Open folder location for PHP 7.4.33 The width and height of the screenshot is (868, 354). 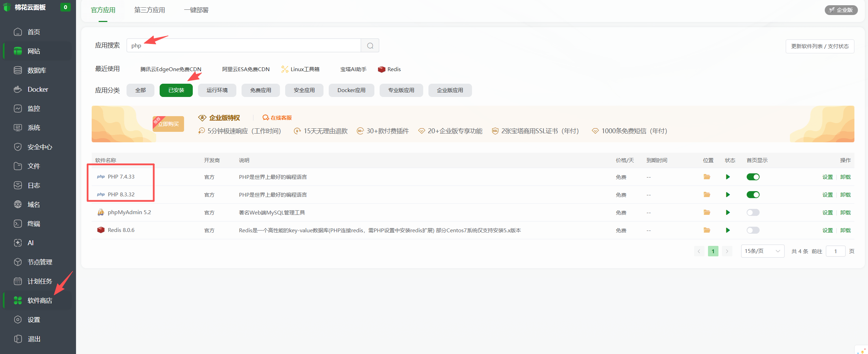point(707,177)
